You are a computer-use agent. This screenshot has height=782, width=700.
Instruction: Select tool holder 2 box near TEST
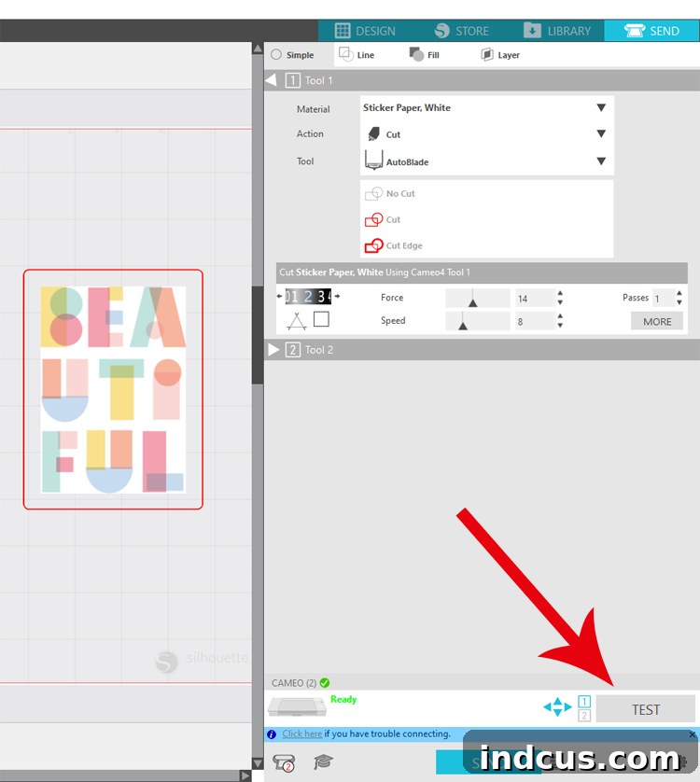584,716
